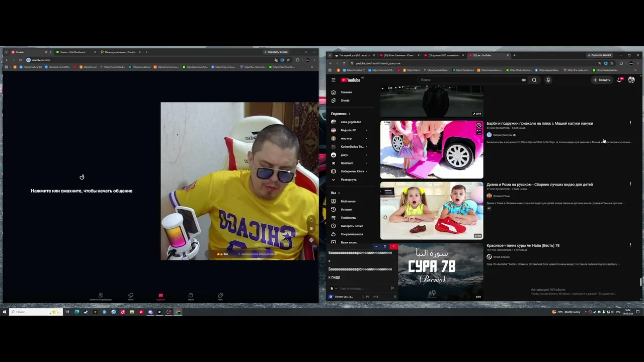Open the Барби и подружки video title
The height and width of the screenshot is (362, 644).
pos(540,123)
